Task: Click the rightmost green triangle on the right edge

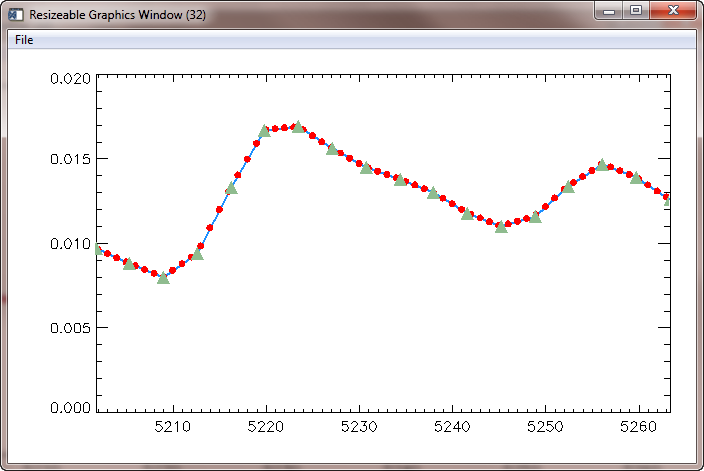Action: [667, 199]
